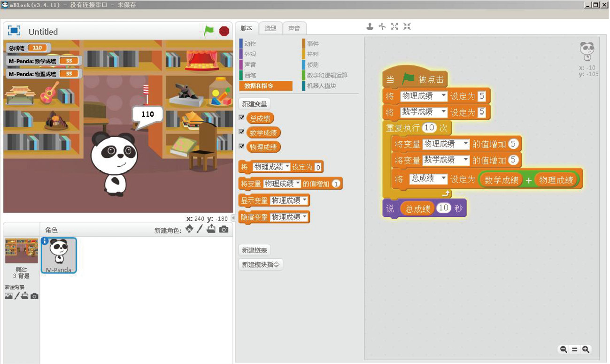Click the green flag to run program
The image size is (610, 364).
pos(209,31)
